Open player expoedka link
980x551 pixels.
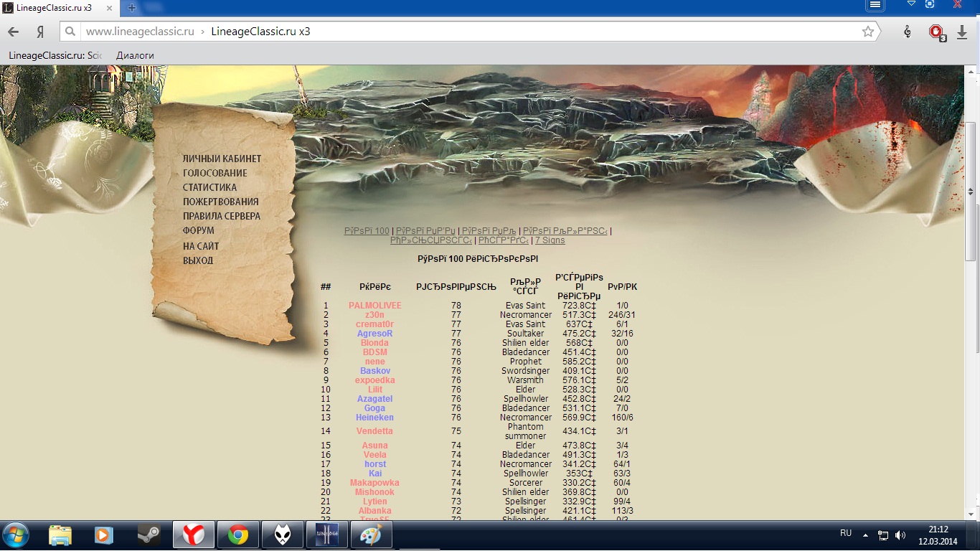[x=375, y=380]
